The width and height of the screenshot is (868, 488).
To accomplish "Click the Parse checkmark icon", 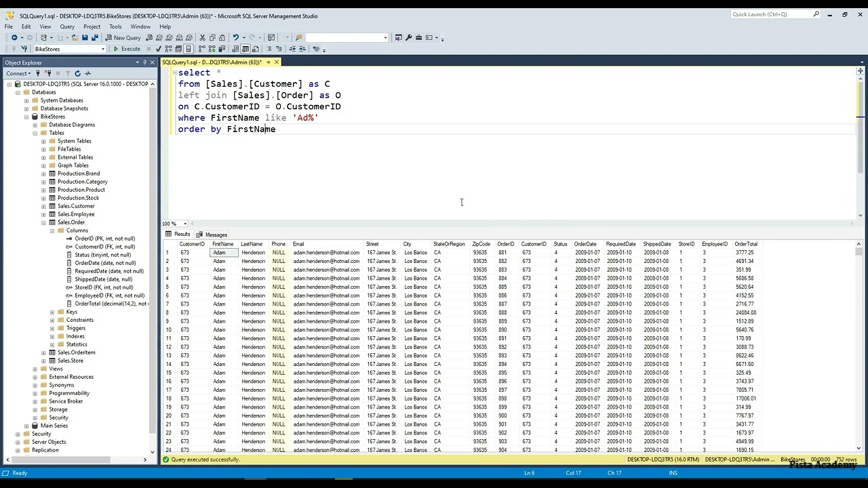I will tap(158, 49).
